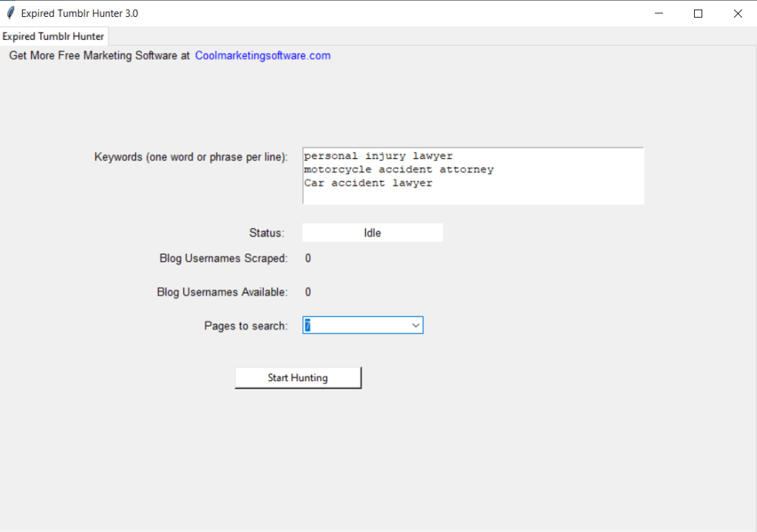Minimize the Expired Tumblr Hunter window

[x=659, y=13]
